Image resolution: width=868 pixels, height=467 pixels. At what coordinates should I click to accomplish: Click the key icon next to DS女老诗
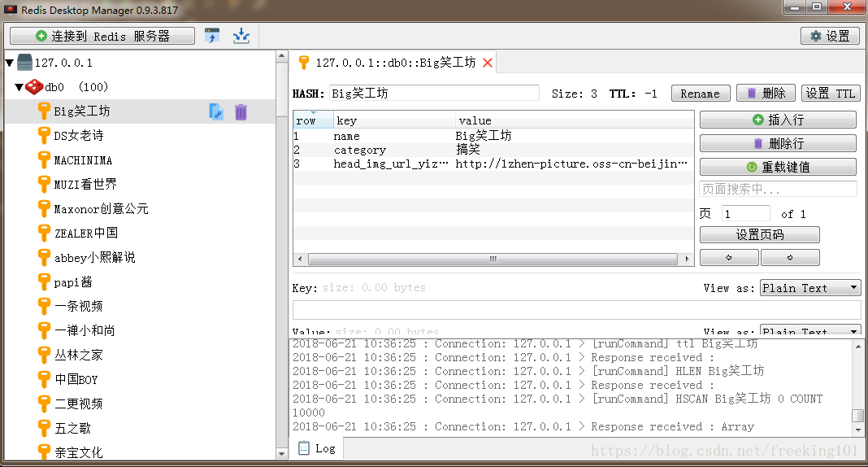pyautogui.click(x=44, y=136)
